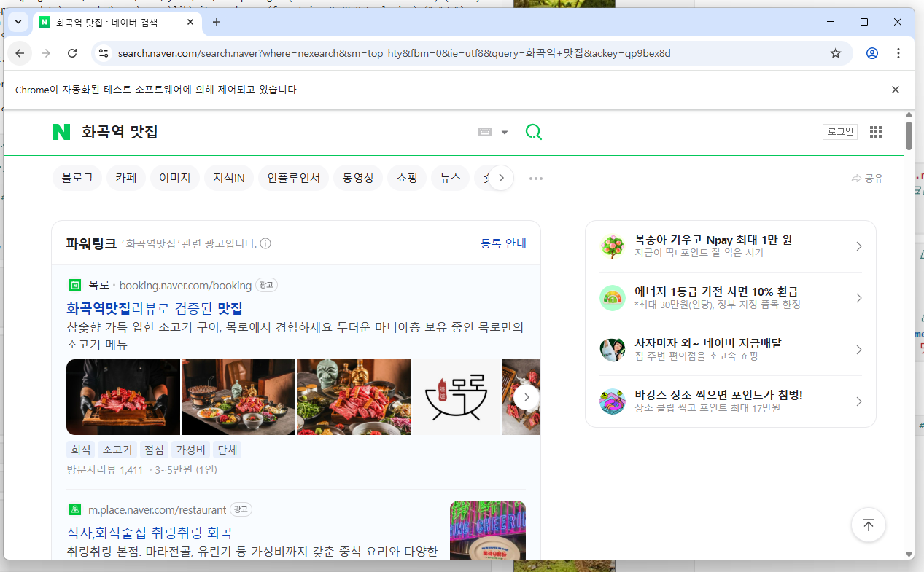Open first 목로 photo of meat on board
This screenshot has height=572, width=924.
point(123,397)
